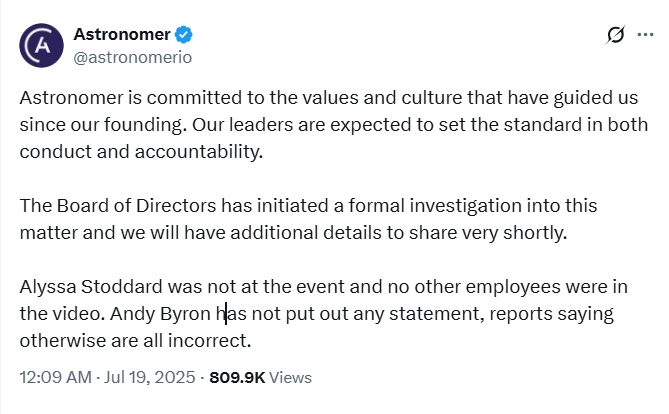
Task: Click the name 'Andy Byron' in the post
Action: click(x=160, y=314)
